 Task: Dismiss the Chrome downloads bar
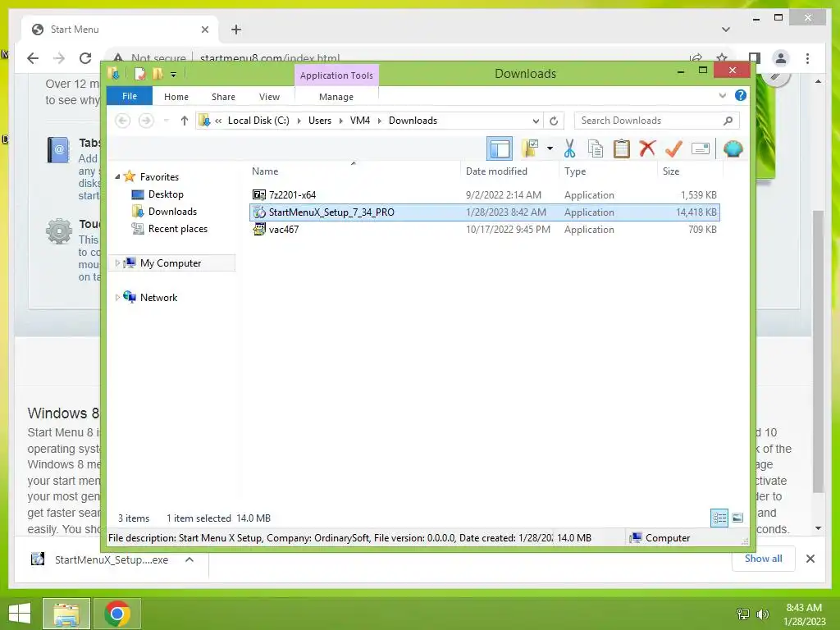coord(810,559)
